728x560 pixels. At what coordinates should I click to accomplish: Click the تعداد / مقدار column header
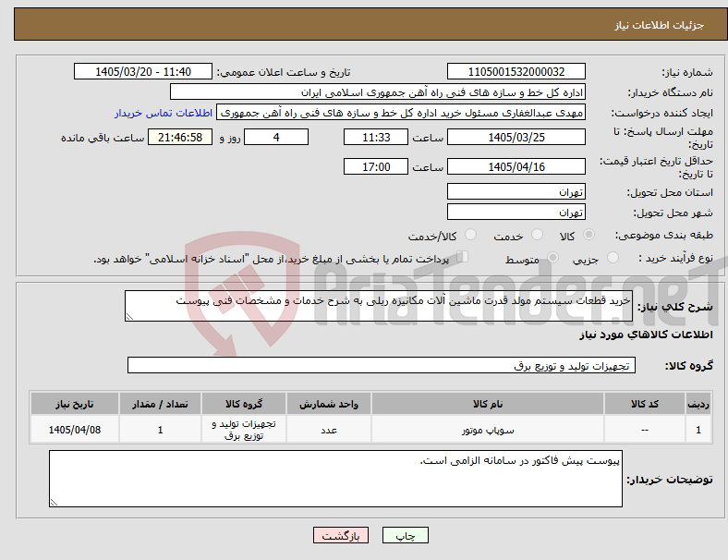(x=160, y=404)
